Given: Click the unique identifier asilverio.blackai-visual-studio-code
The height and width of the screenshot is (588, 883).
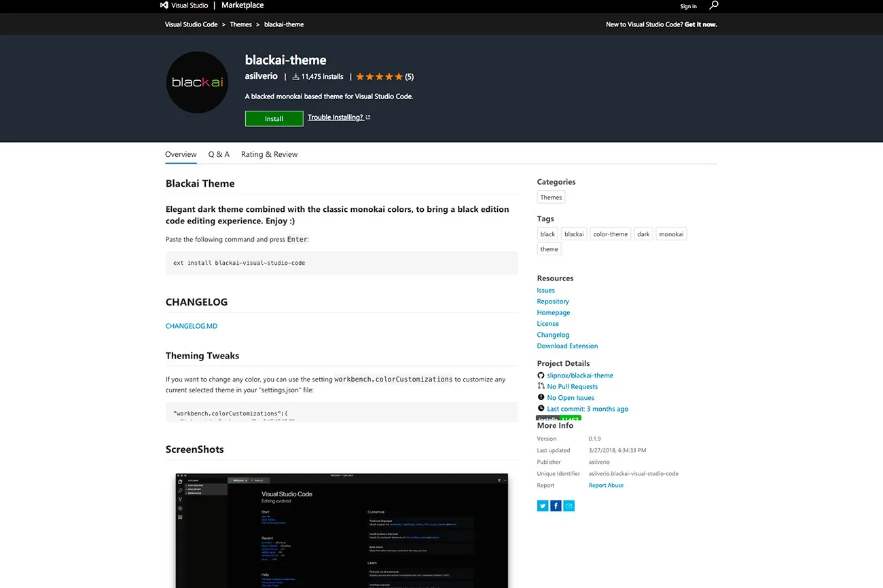Looking at the screenshot, I should coord(634,474).
